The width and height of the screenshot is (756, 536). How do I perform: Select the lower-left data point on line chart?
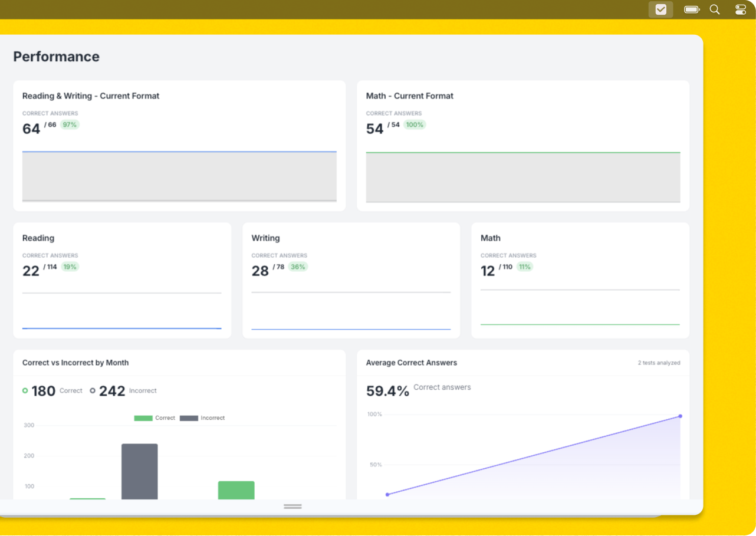point(387,494)
